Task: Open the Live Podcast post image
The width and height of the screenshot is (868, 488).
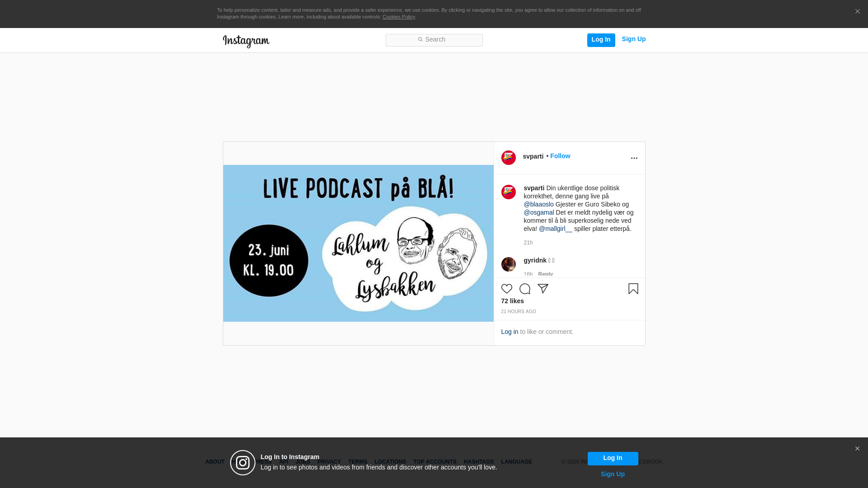Action: [358, 243]
